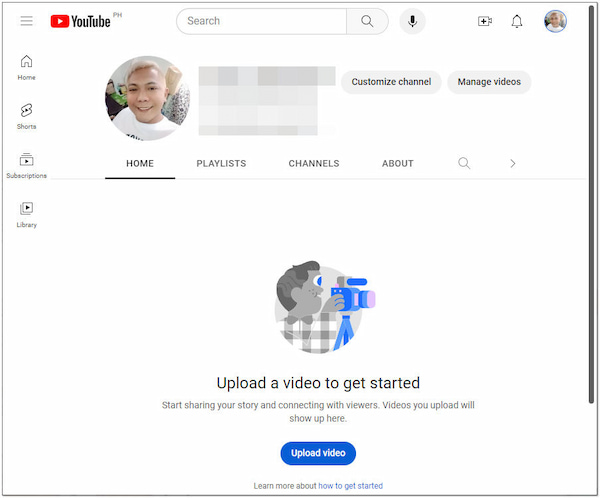Viewport: 600px width, 498px height.
Task: Click the 'Upload a video to get started' heading
Action: (x=318, y=383)
